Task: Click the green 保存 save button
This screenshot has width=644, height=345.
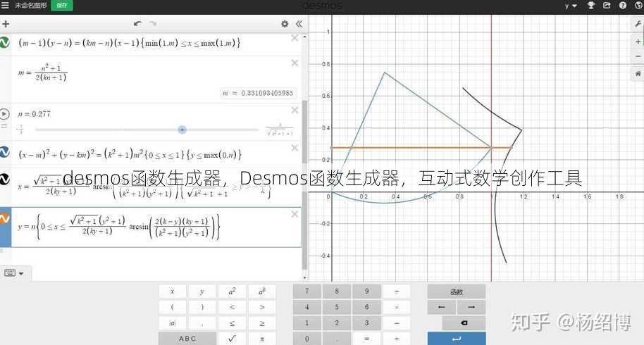Action: click(61, 6)
